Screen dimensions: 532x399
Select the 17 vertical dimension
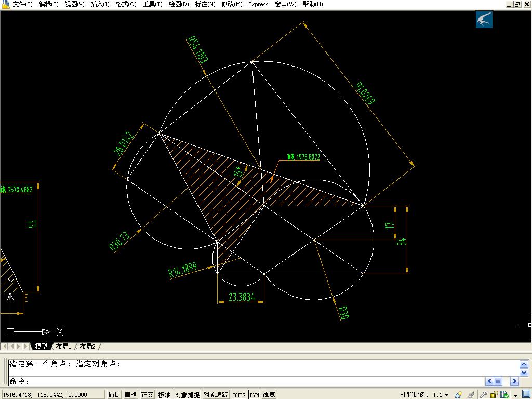tap(390, 225)
